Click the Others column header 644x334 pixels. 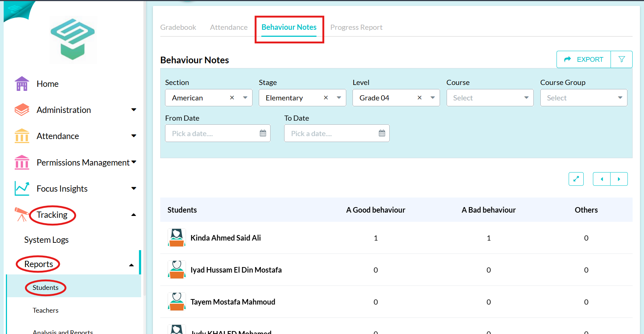586,210
